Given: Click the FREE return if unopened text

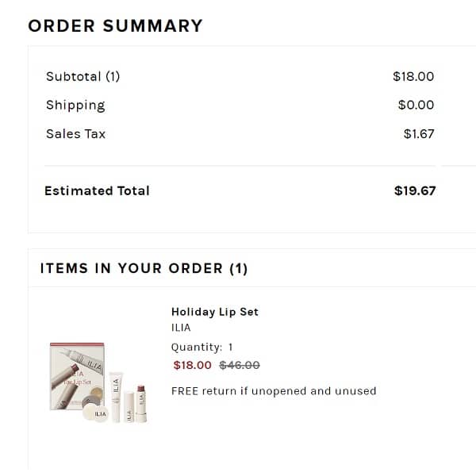Looking at the screenshot, I should (274, 390).
